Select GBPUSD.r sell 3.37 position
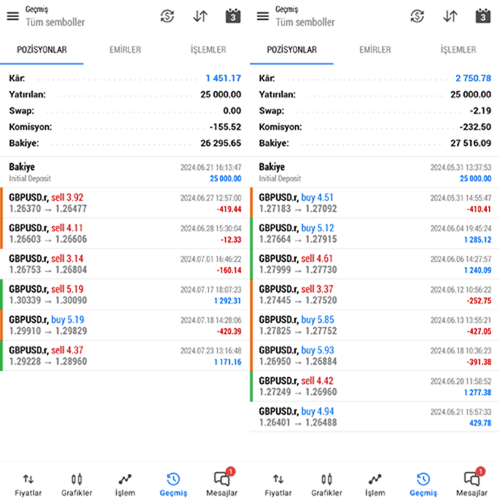 pos(375,295)
